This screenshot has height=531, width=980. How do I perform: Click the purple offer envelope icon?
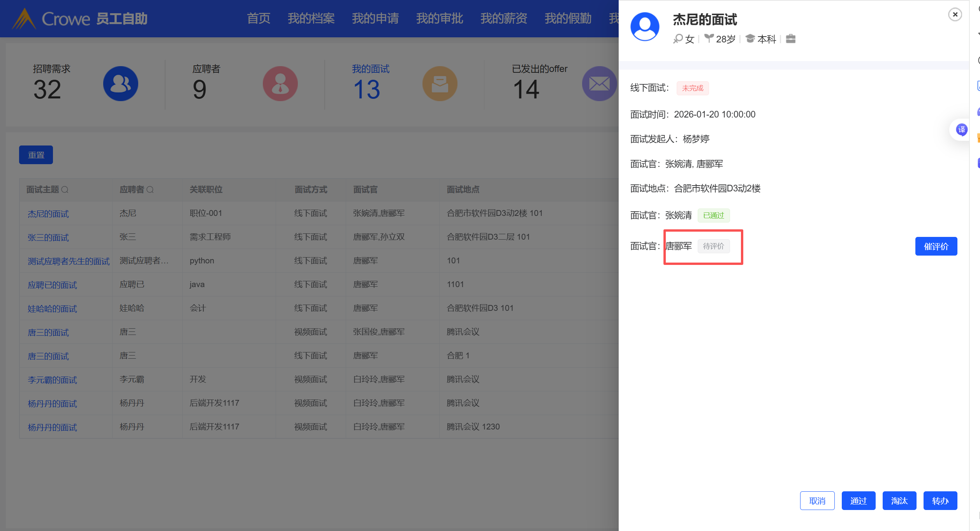599,84
